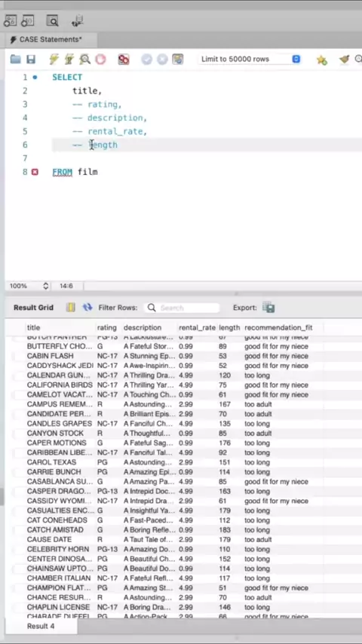The image size is (362, 644).
Task: Toggle continue-on-error skull icon
Action: [x=123, y=60]
